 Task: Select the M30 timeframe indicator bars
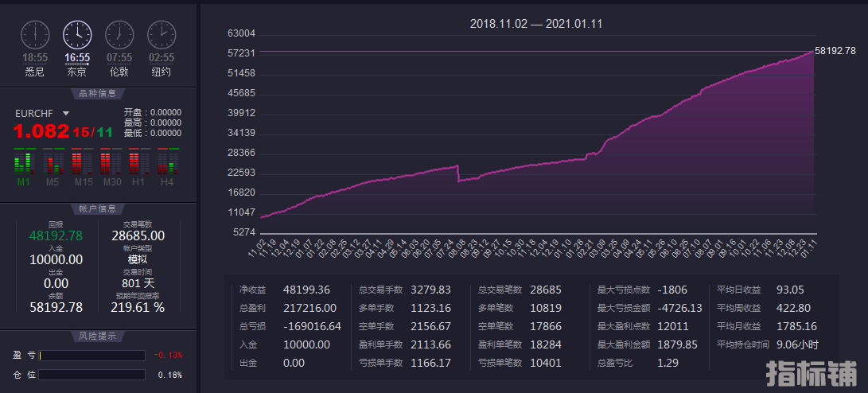click(x=111, y=161)
